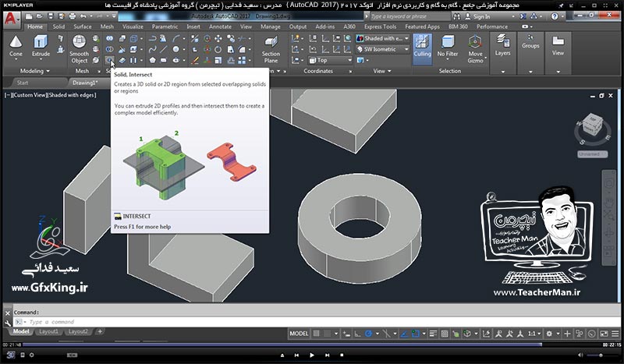Open the Top UCS dropdown
Screen dimensions: 624x364
point(330,60)
